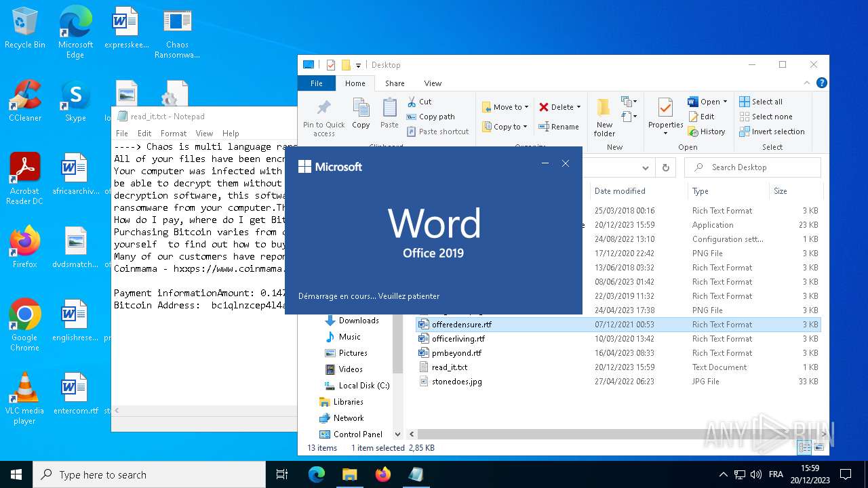868x488 pixels.
Task: Click Copy path in the ribbon
Action: [431, 117]
